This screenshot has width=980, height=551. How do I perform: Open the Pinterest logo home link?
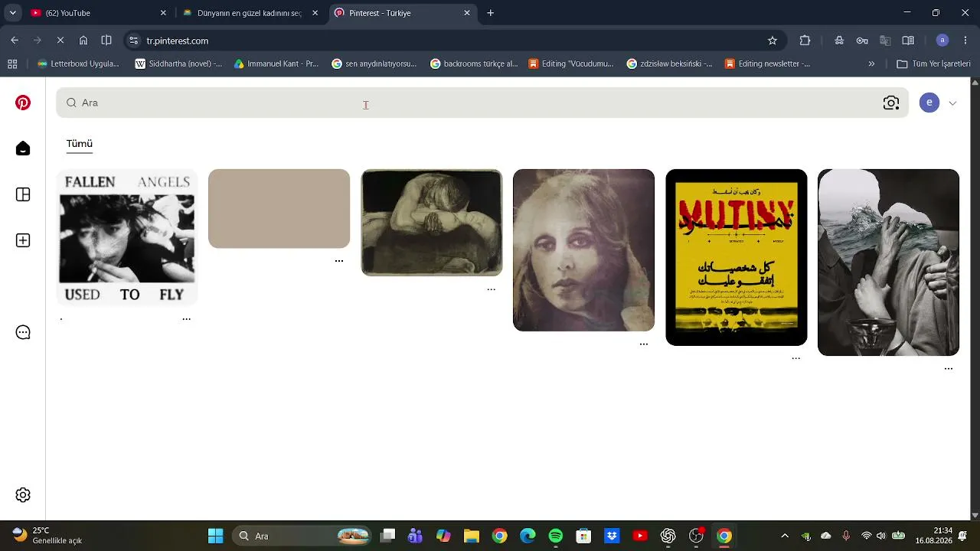click(x=23, y=103)
